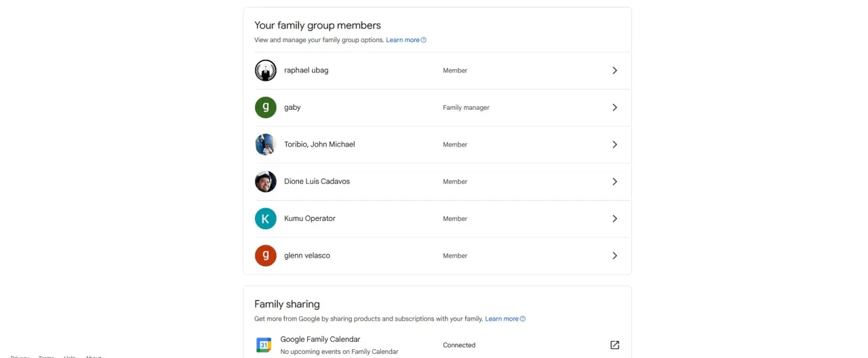Select 'Member' label in raphael ubag row
This screenshot has height=358, width=868.
[x=455, y=71]
